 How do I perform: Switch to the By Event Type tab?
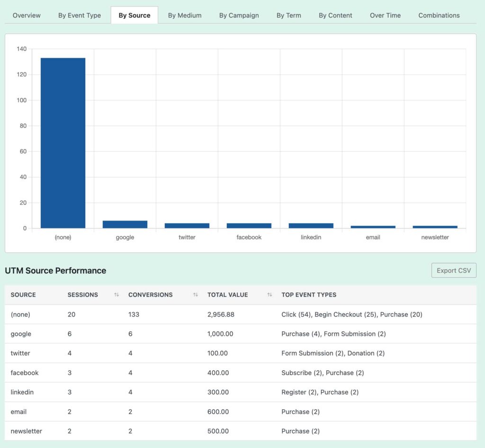click(x=79, y=15)
